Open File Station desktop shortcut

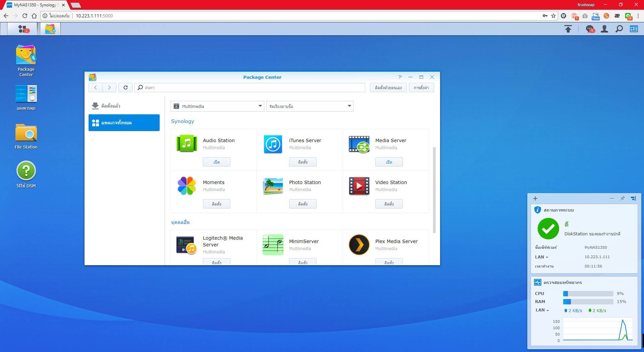tap(26, 136)
